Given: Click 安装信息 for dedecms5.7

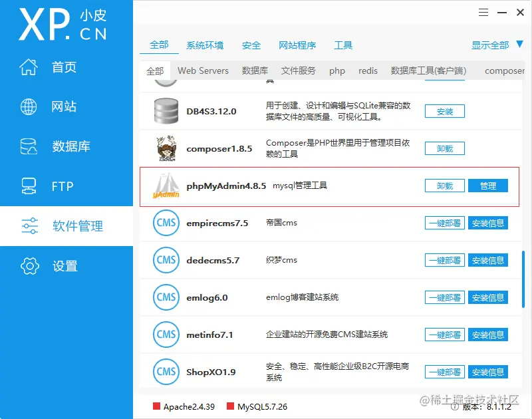Looking at the screenshot, I should pos(488,260).
